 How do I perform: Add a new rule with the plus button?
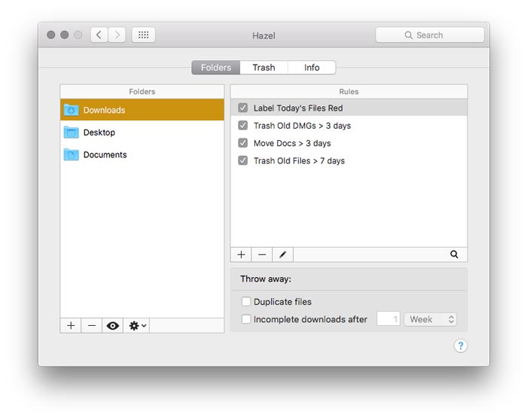241,254
